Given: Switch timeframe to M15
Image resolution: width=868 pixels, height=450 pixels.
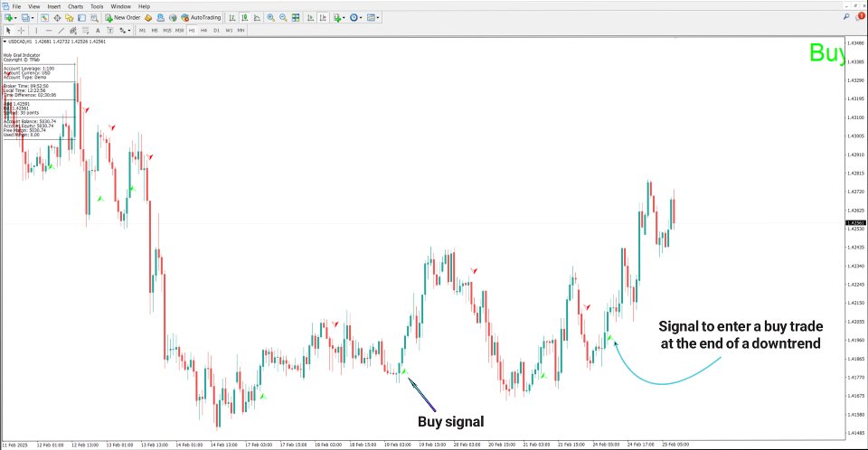Looking at the screenshot, I should pyautogui.click(x=167, y=31).
